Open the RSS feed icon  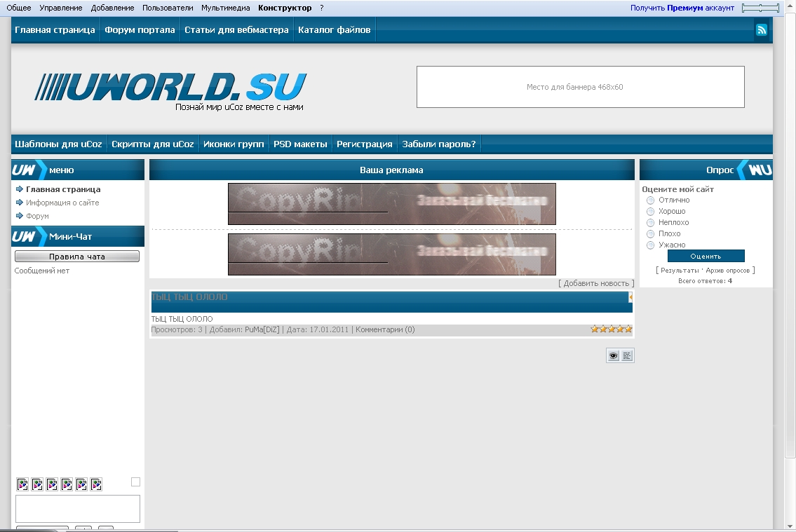(761, 30)
